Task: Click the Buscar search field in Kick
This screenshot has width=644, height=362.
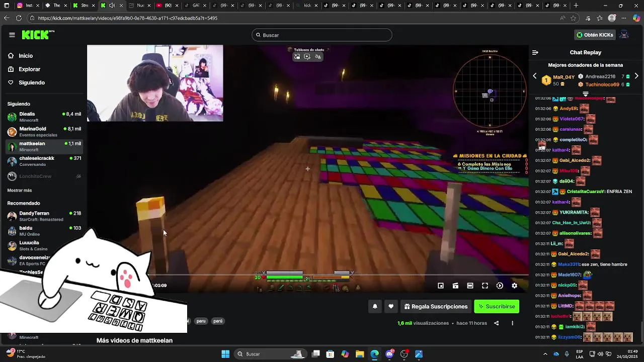Action: click(x=322, y=35)
